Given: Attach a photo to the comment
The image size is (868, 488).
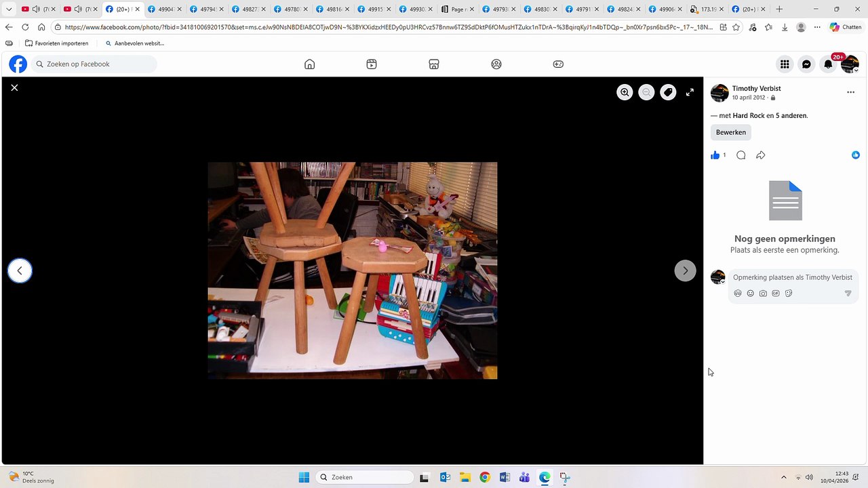Looking at the screenshot, I should (763, 293).
